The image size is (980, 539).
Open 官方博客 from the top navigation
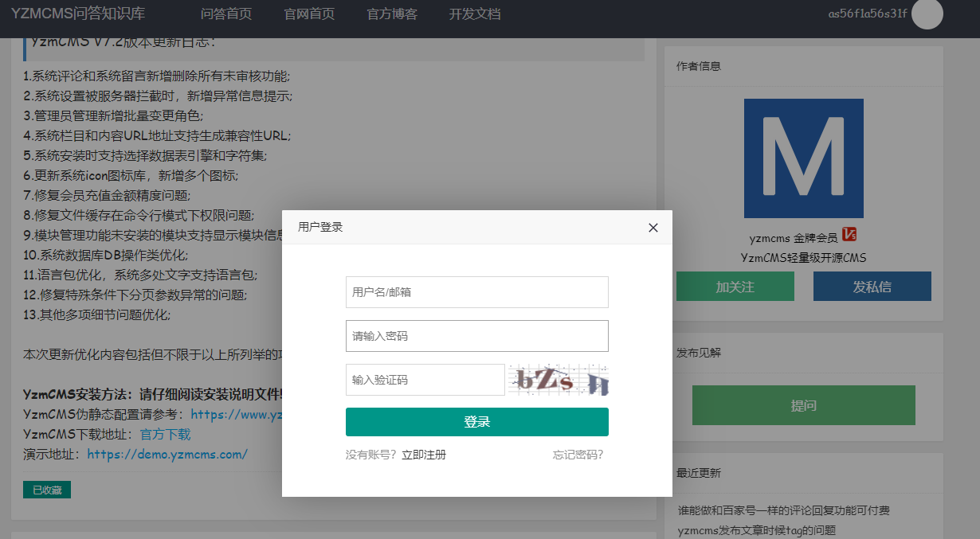392,14
